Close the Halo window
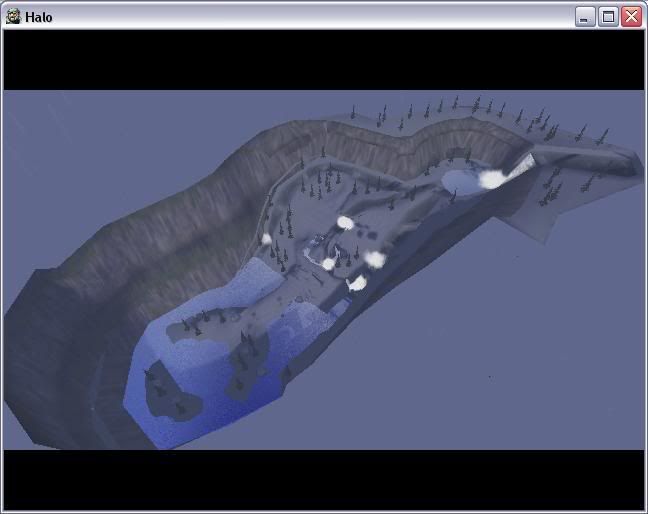Viewport: 648px width, 514px height. (x=632, y=17)
